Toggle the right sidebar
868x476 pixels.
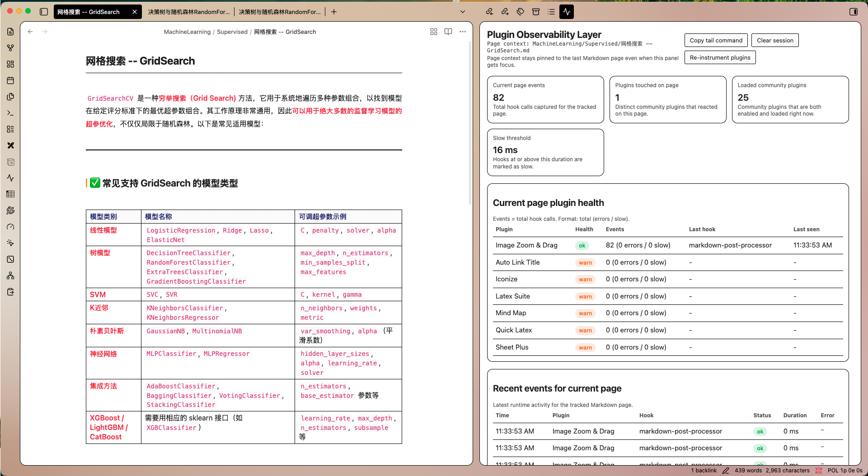[854, 12]
